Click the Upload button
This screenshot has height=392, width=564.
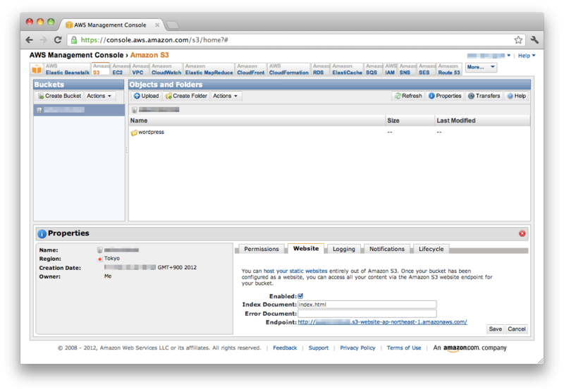coord(146,96)
